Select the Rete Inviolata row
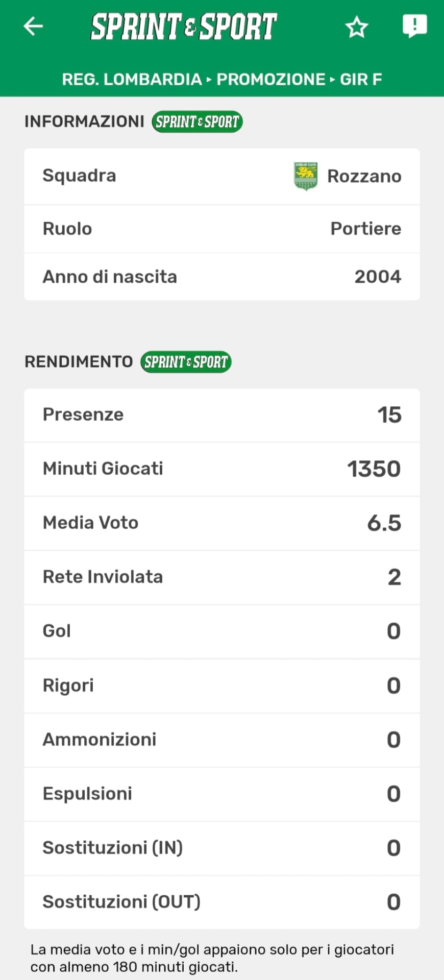This screenshot has height=980, width=444. tap(221, 577)
